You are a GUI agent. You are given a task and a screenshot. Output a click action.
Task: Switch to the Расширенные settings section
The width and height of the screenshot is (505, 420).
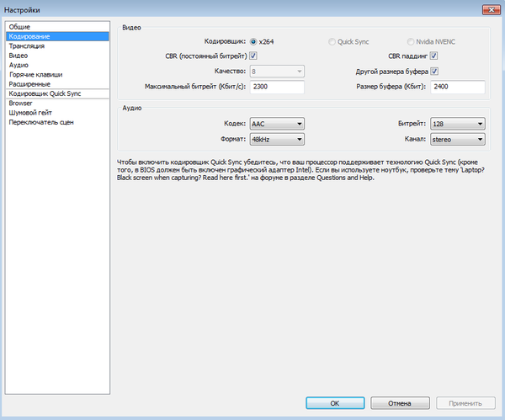[x=57, y=84]
